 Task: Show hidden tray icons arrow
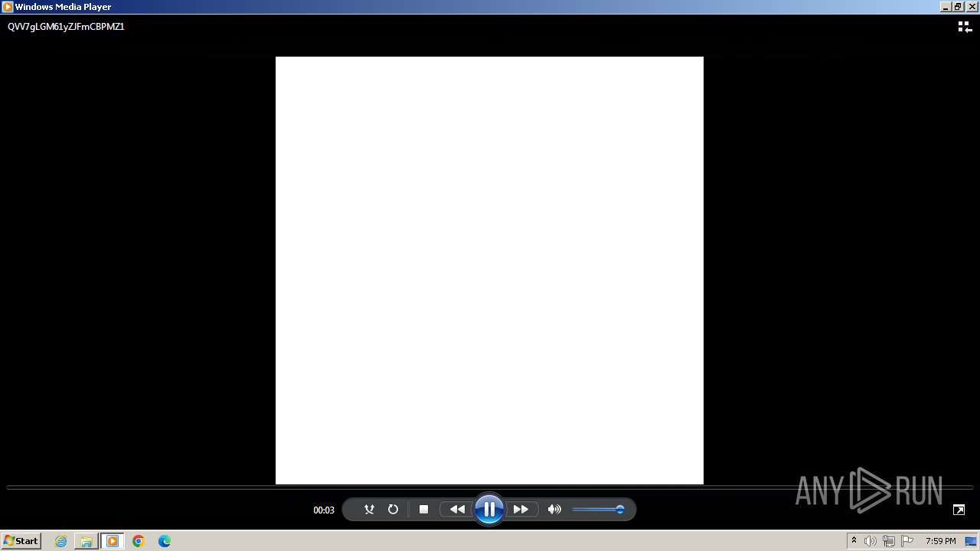point(854,541)
